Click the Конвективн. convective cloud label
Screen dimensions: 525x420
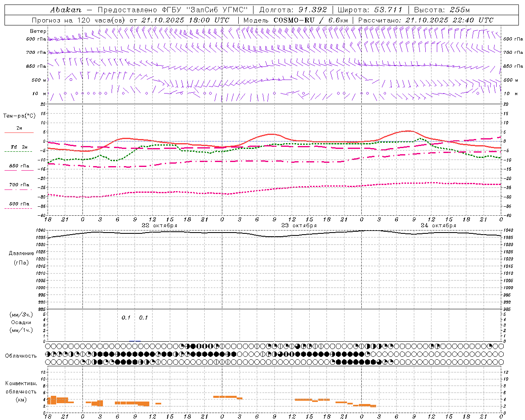tap(21, 383)
